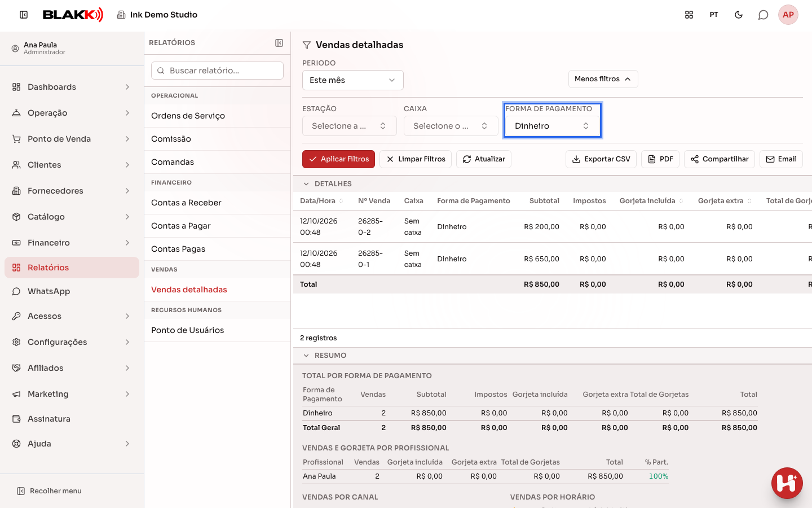Click the Ink Demo Studio building icon
The width and height of the screenshot is (812, 508).
pyautogui.click(x=121, y=15)
